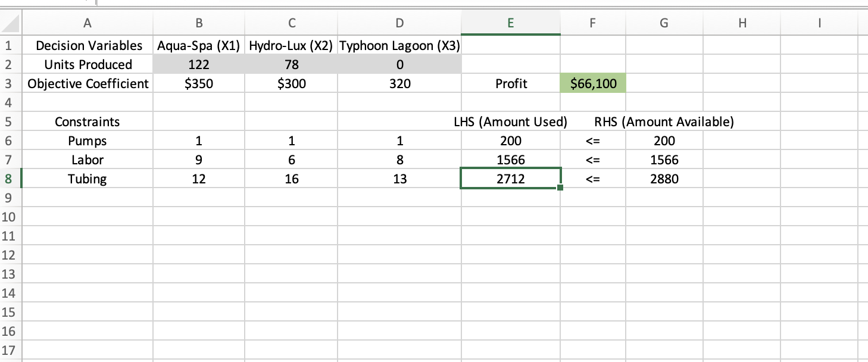Select column E header
This screenshot has width=868, height=362.
tap(510, 23)
